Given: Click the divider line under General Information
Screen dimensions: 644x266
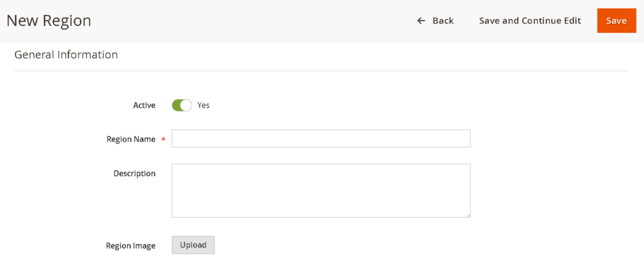Looking at the screenshot, I should tap(321, 70).
